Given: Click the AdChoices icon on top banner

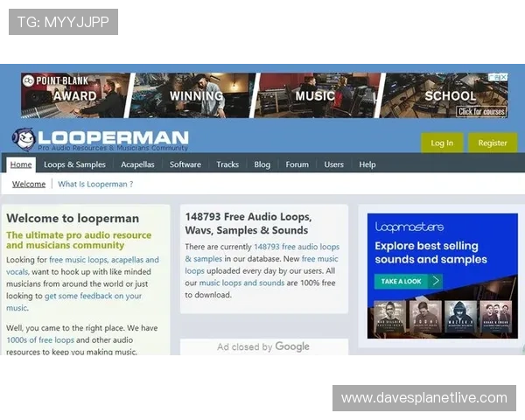Looking at the screenshot, I should coord(498,77).
